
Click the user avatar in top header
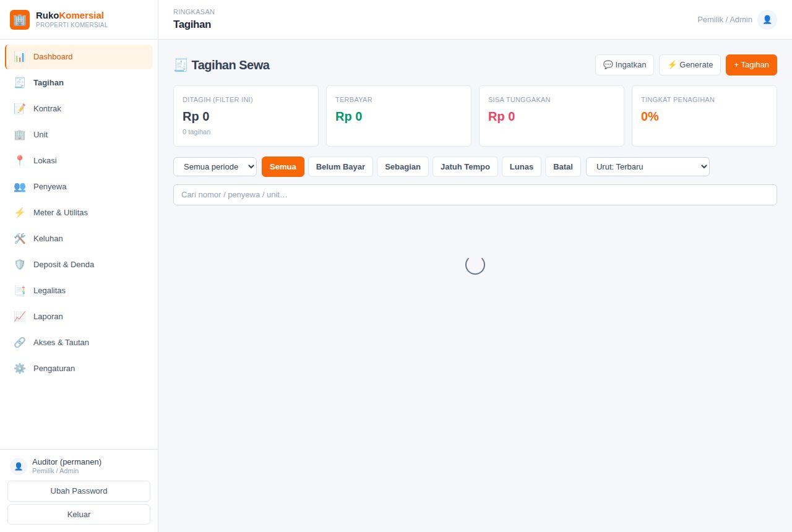[767, 20]
